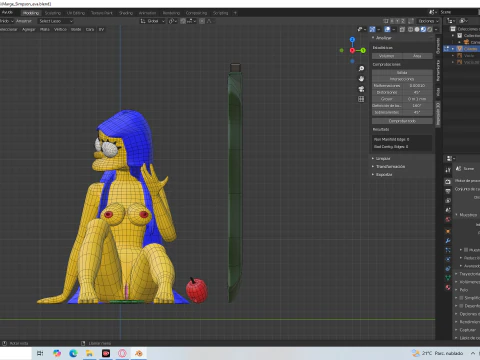Click the Sobresalientes angle value field
Viewport: 480px width, 360px height.
(417, 112)
